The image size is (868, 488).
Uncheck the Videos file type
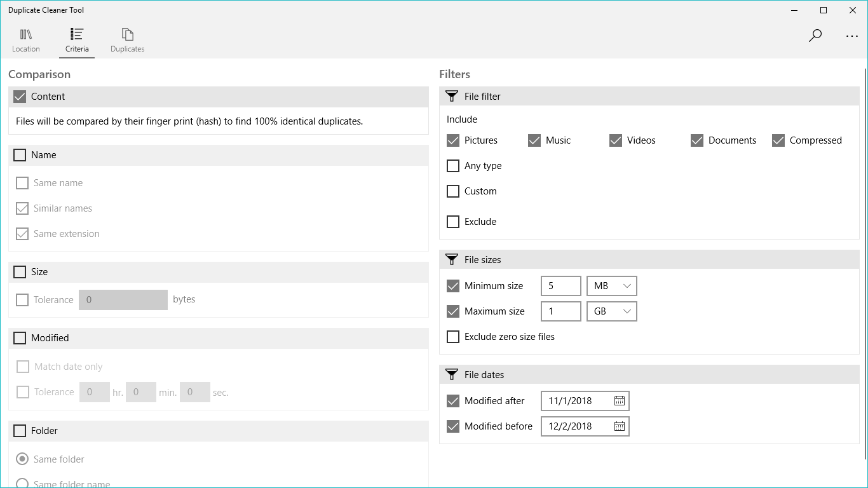click(616, 140)
